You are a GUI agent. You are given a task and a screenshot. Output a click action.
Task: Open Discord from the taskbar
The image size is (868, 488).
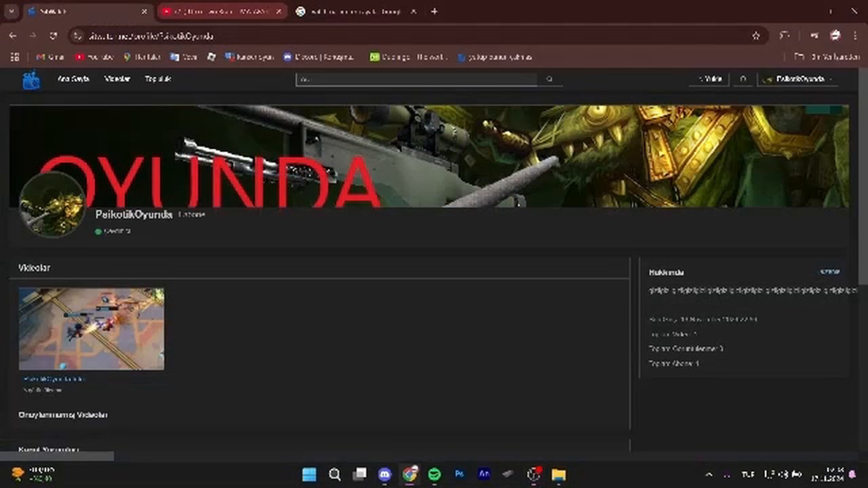point(384,474)
